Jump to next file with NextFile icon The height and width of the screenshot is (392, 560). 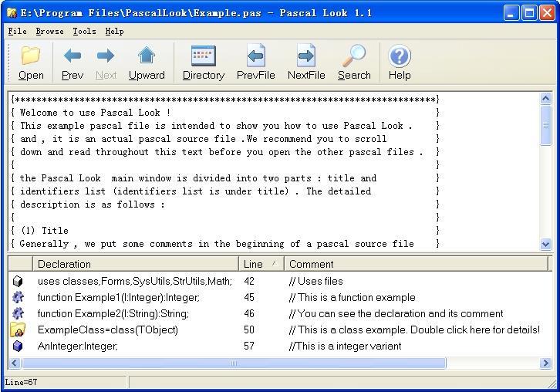[306, 56]
